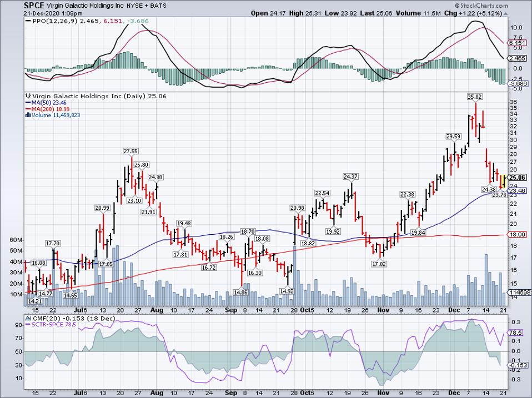Click the 16.72 price label
This screenshot has width=532, height=398.
(209, 268)
